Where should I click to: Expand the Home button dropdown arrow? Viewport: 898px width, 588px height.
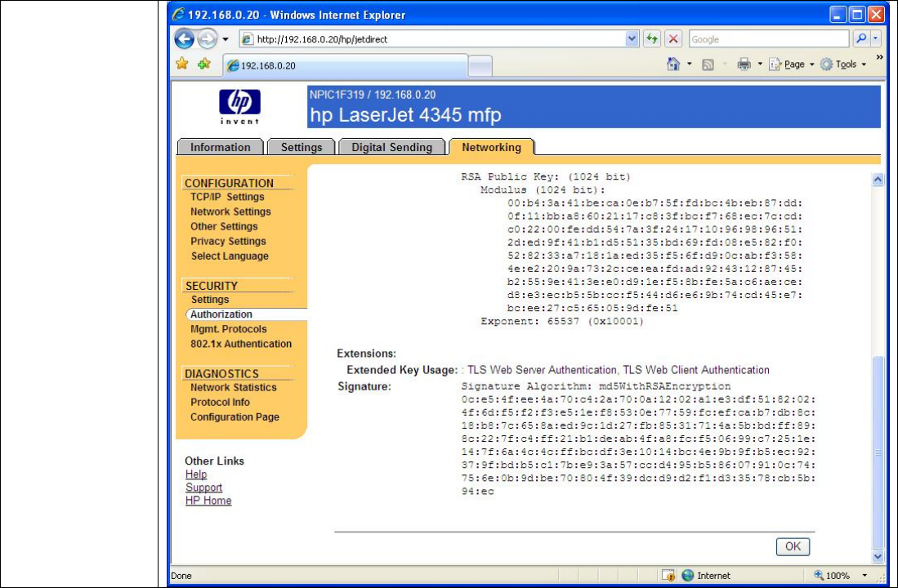pyautogui.click(x=689, y=65)
